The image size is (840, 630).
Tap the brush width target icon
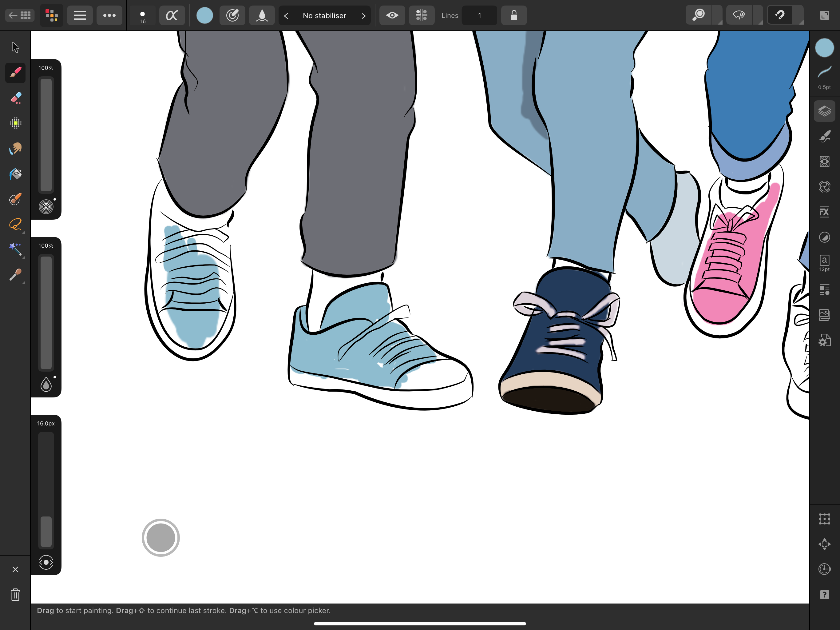coord(46,562)
